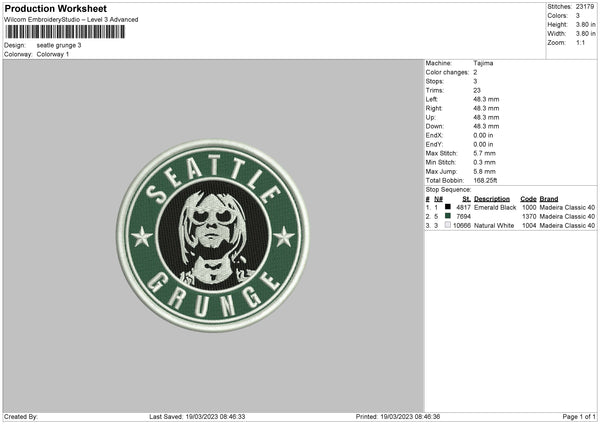
Task: Click the Printed timestamp '19/03/2023 08:46:36'
Action: [410, 416]
